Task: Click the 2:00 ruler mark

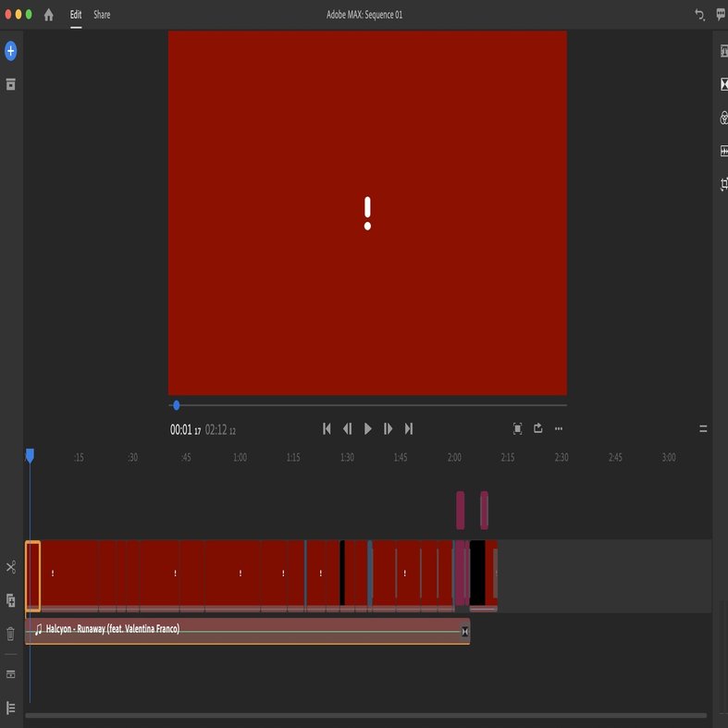Action: (x=454, y=458)
